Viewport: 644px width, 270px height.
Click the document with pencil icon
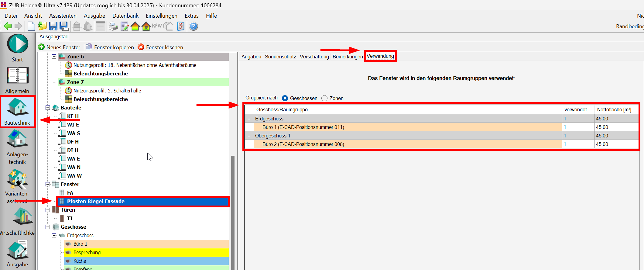pos(125,26)
